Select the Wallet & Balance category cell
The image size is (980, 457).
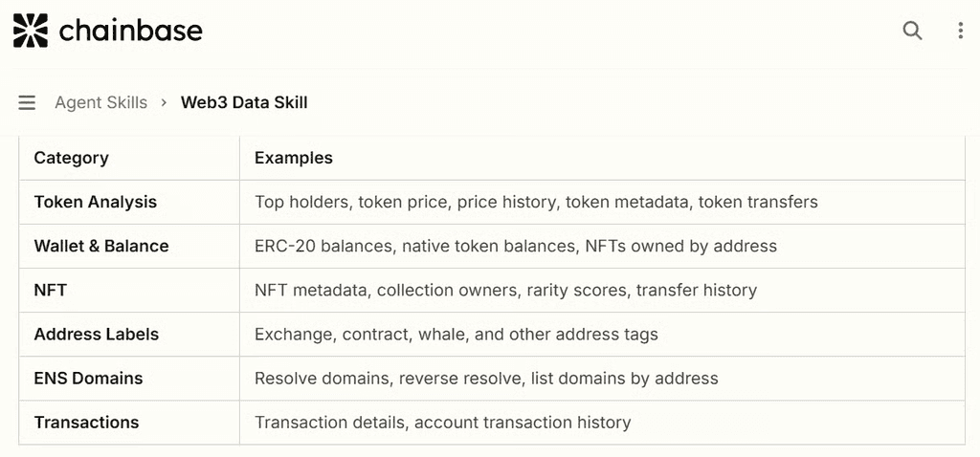100,246
